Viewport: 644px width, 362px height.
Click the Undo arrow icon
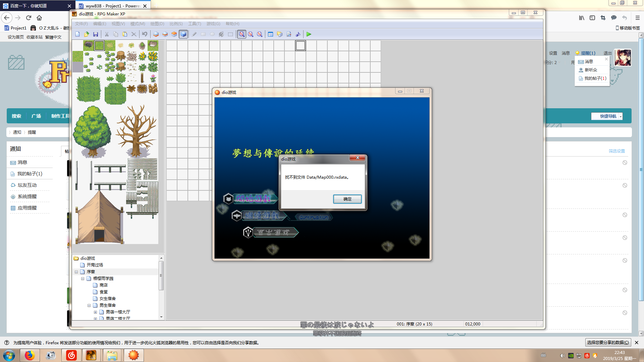point(145,34)
